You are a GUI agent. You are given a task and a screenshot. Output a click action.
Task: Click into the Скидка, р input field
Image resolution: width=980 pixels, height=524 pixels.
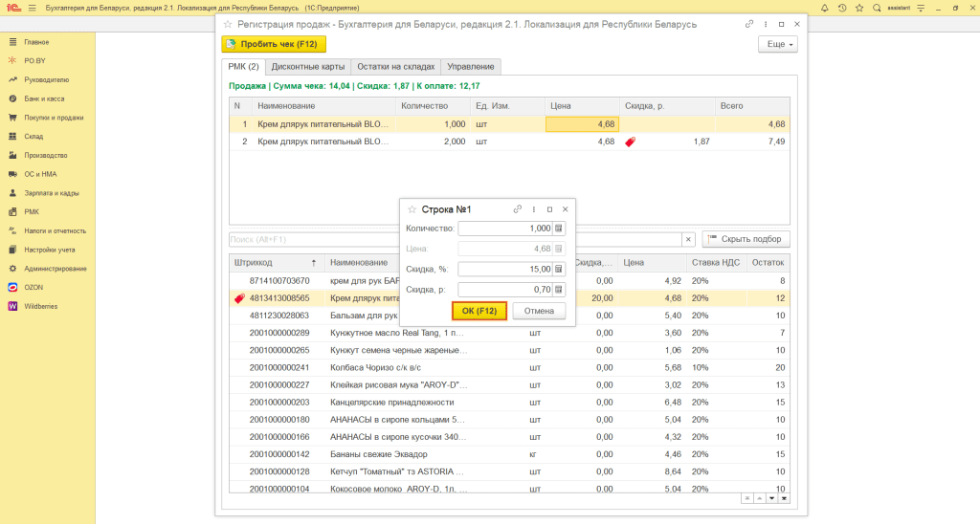click(x=505, y=289)
